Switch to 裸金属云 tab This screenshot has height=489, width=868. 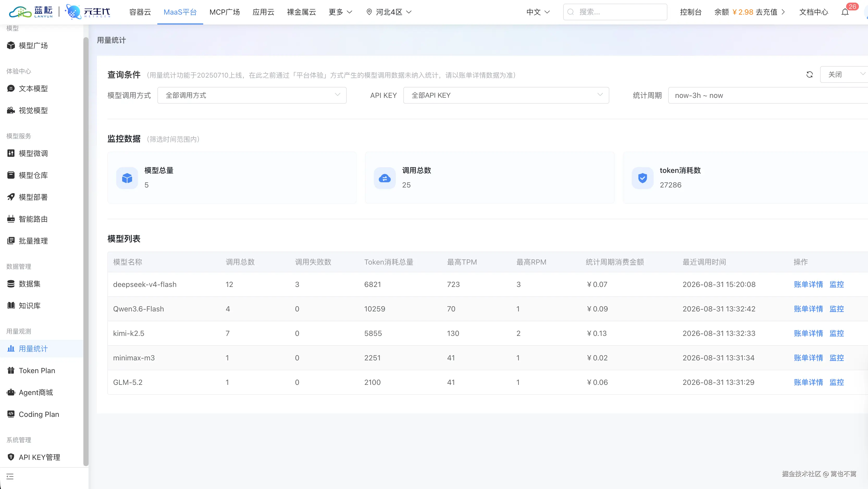[x=301, y=12]
